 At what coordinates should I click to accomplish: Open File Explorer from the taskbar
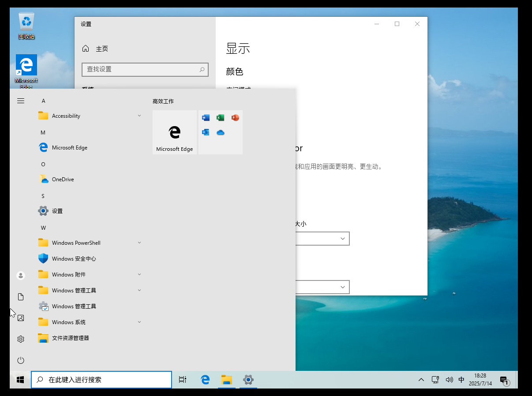[227, 380]
